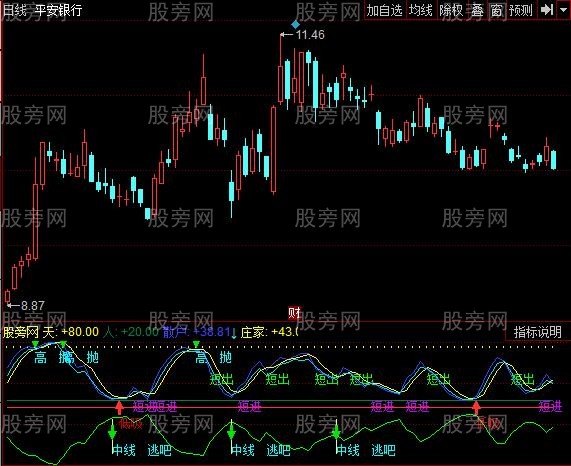Click the 庄家: +43 indicator value
This screenshot has width=571, height=466.
click(269, 332)
